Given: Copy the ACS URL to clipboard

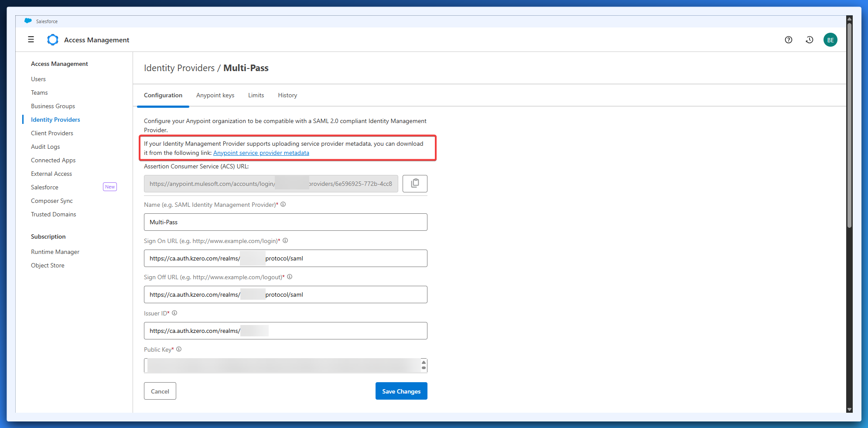Looking at the screenshot, I should click(414, 184).
